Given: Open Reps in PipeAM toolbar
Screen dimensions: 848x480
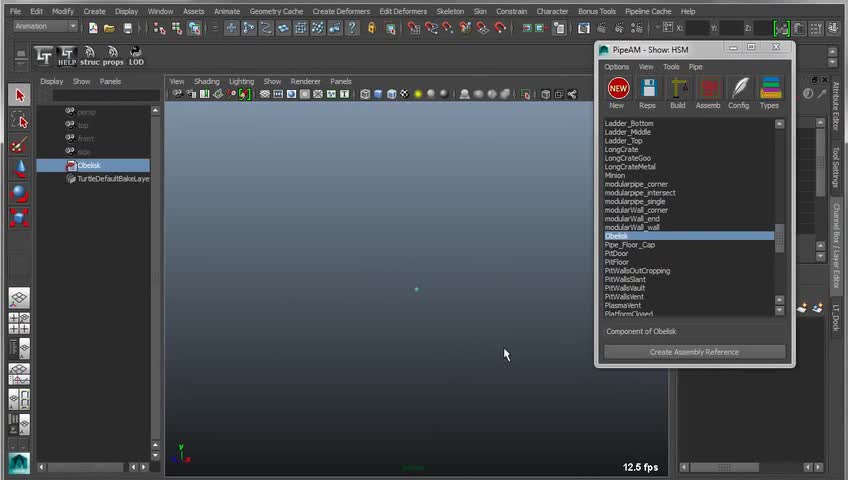Looking at the screenshot, I should (648, 88).
